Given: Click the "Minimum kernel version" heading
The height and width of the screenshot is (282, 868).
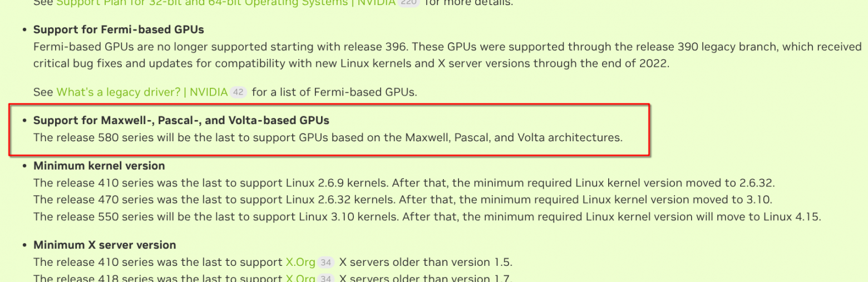Looking at the screenshot, I should (99, 166).
